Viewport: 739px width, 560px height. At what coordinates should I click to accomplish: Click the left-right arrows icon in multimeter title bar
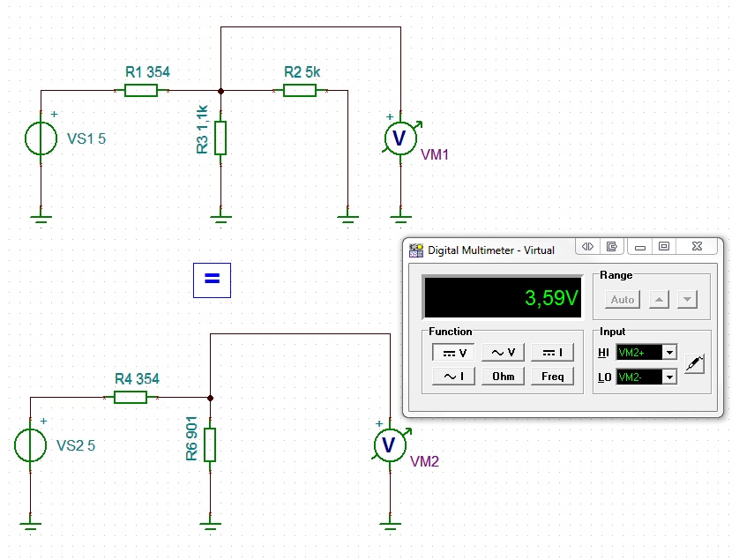587,246
